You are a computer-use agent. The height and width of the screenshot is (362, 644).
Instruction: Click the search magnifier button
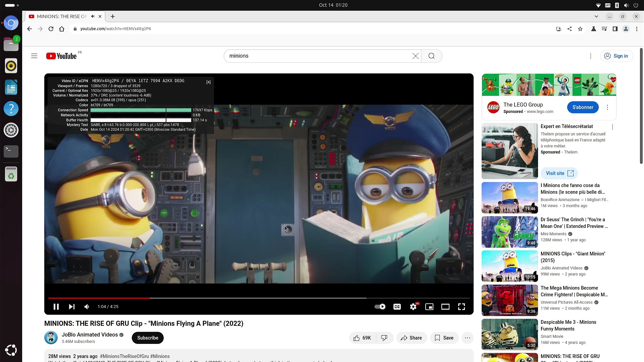[432, 56]
